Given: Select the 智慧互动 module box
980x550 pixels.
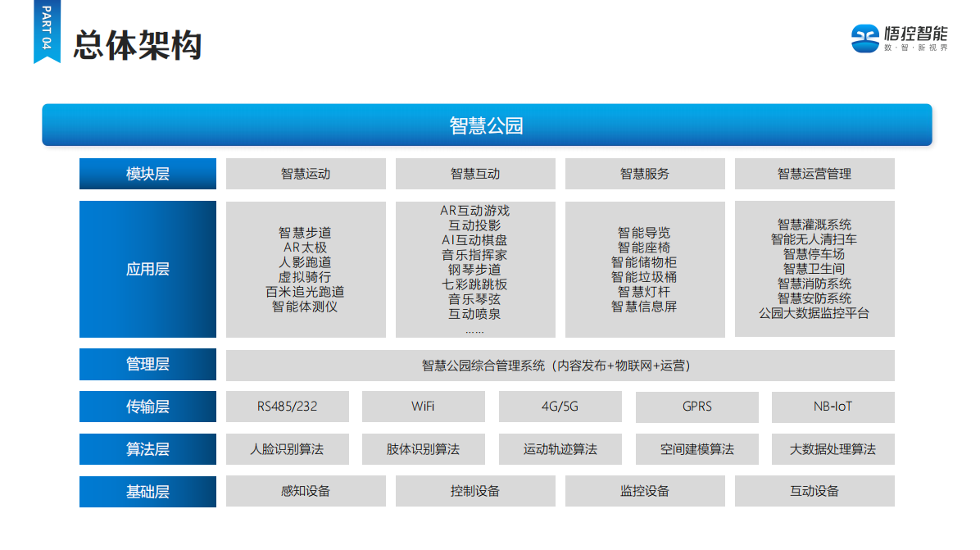Looking at the screenshot, I should [475, 174].
